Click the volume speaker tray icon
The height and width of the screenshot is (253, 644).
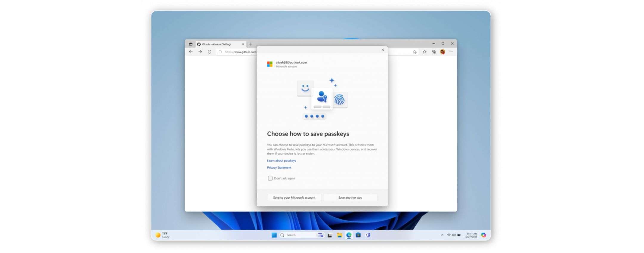454,235
